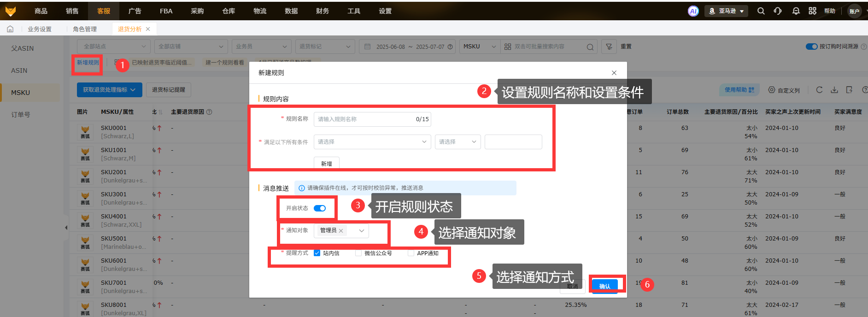The image size is (868, 317).
Task: Close the 退货分析 tab with its X
Action: coord(148,29)
